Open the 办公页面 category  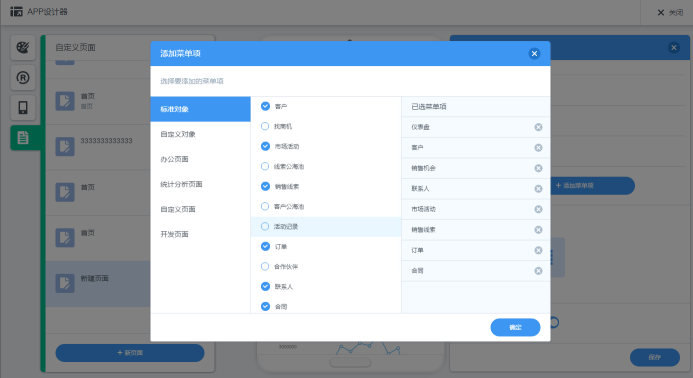200,159
